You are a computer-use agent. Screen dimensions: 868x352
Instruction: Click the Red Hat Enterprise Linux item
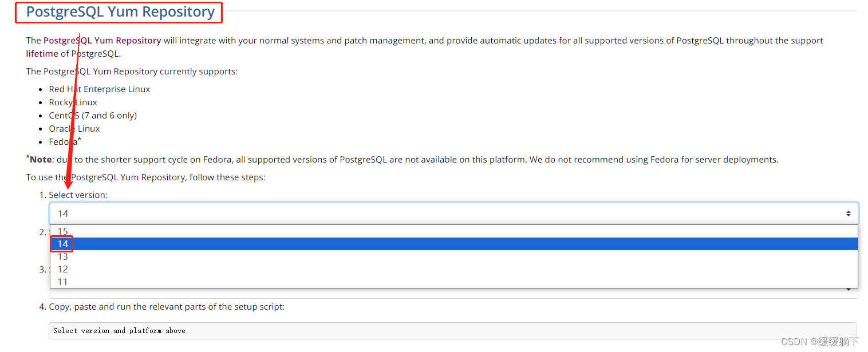100,89
